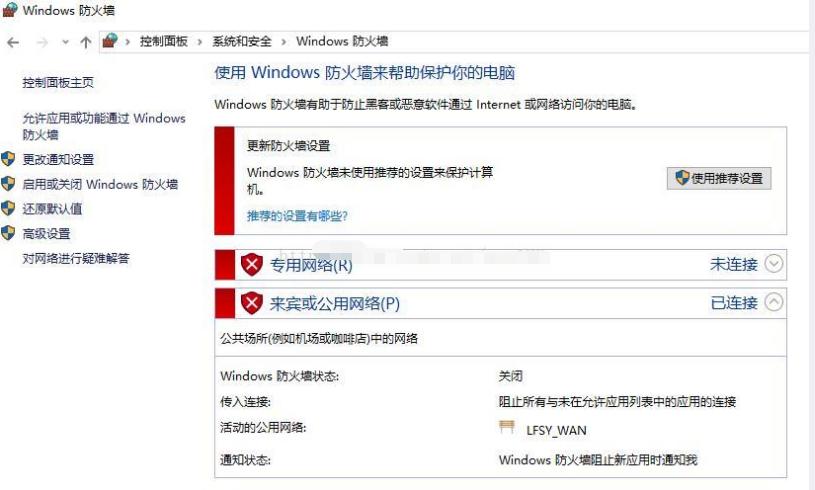Open 启用或关闭 Windows 防火墙 link
The image size is (815, 490).
tap(100, 184)
